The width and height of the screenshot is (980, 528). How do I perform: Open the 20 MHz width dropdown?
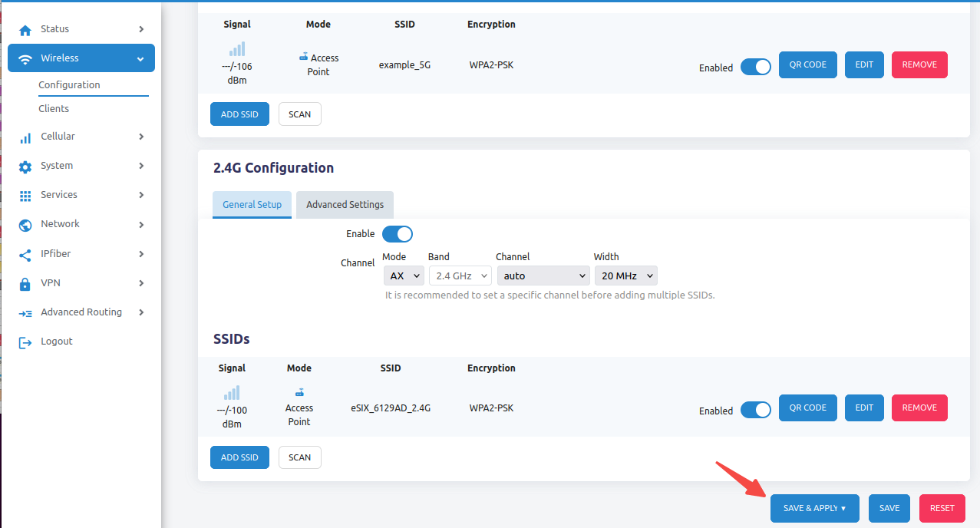tap(625, 276)
